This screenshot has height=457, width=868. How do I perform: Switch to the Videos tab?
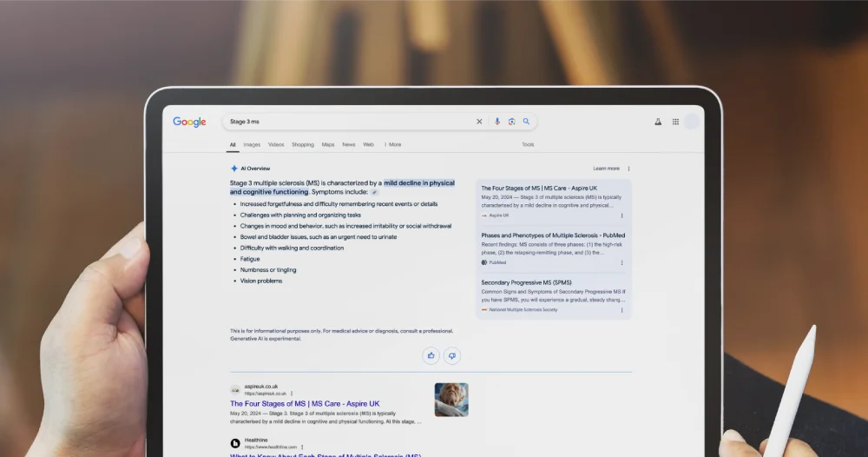pyautogui.click(x=276, y=144)
